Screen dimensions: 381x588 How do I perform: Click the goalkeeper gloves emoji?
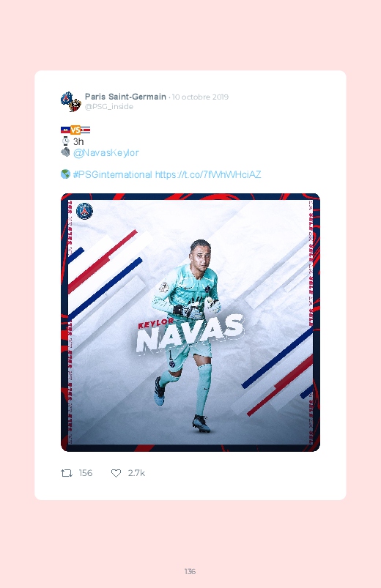pos(65,152)
